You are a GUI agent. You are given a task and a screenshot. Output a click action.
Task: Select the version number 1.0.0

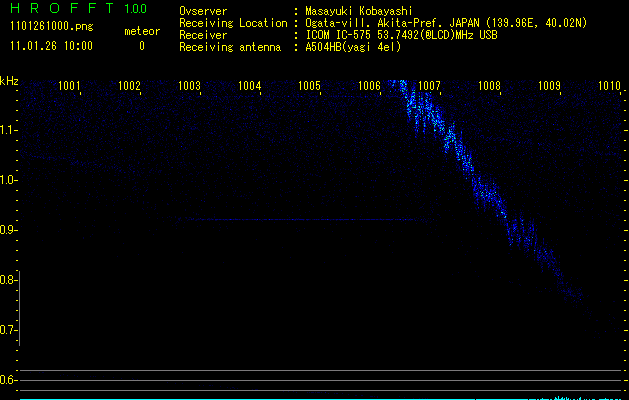(x=135, y=8)
